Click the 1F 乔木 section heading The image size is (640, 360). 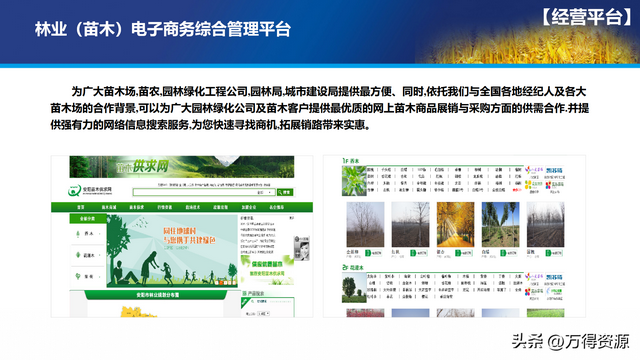[x=351, y=161]
